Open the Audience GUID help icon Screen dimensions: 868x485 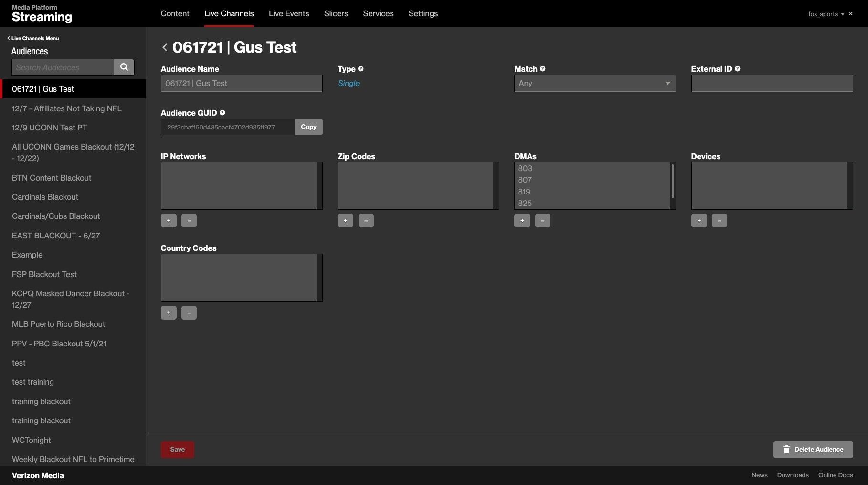tap(222, 113)
